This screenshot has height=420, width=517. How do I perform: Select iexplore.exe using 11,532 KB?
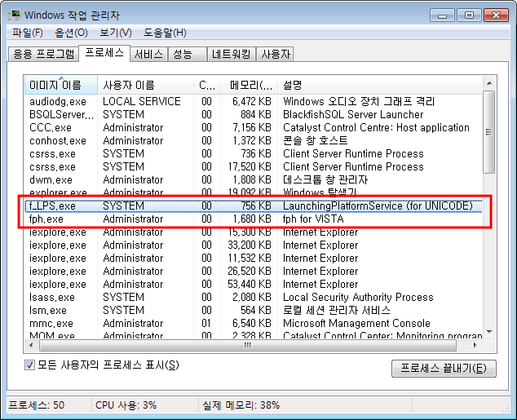[254, 259]
